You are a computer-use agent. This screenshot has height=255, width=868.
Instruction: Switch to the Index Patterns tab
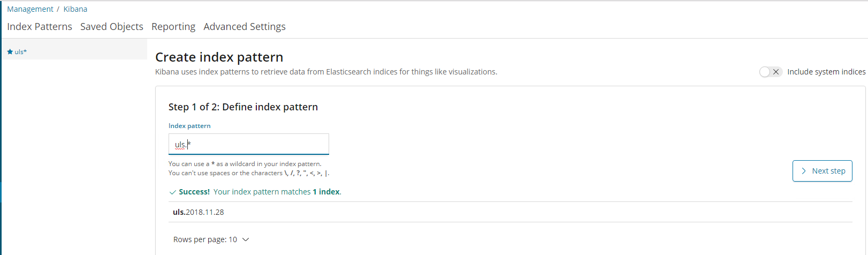point(40,27)
